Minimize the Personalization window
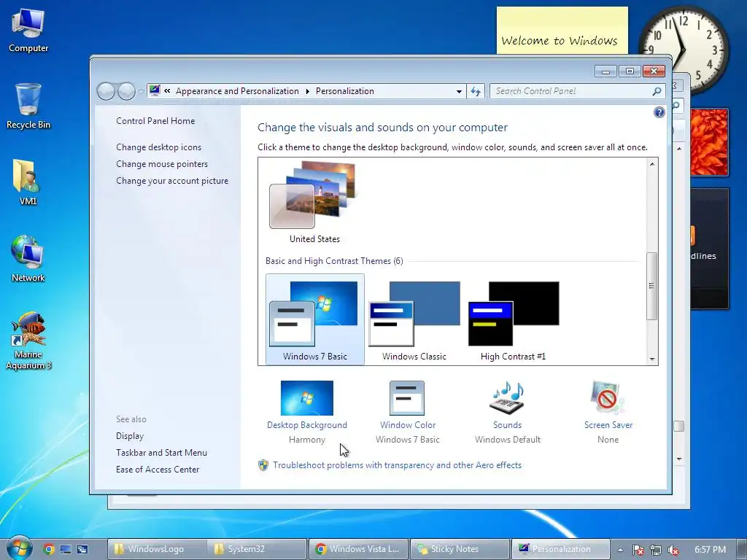Image resolution: width=747 pixels, height=560 pixels. pos(605,71)
